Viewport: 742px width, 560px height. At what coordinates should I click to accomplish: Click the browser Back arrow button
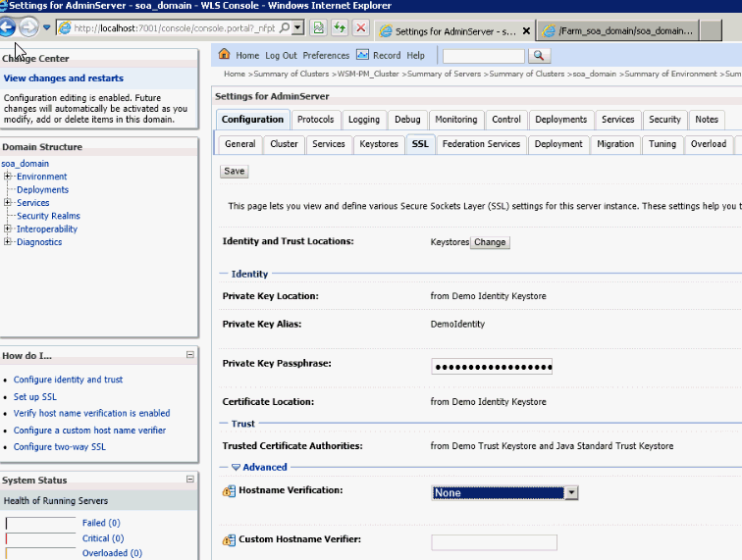(x=7, y=26)
